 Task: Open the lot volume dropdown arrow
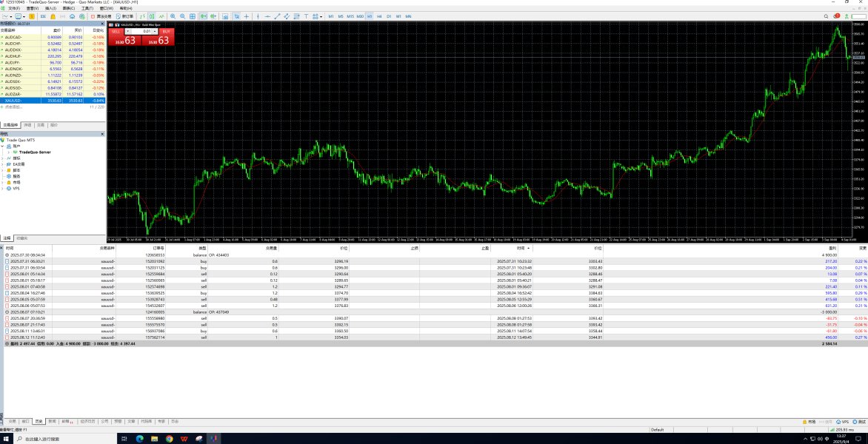pyautogui.click(x=127, y=32)
